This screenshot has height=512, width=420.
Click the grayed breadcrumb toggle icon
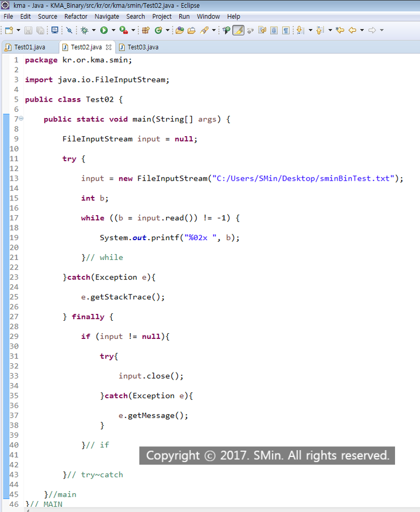250,30
